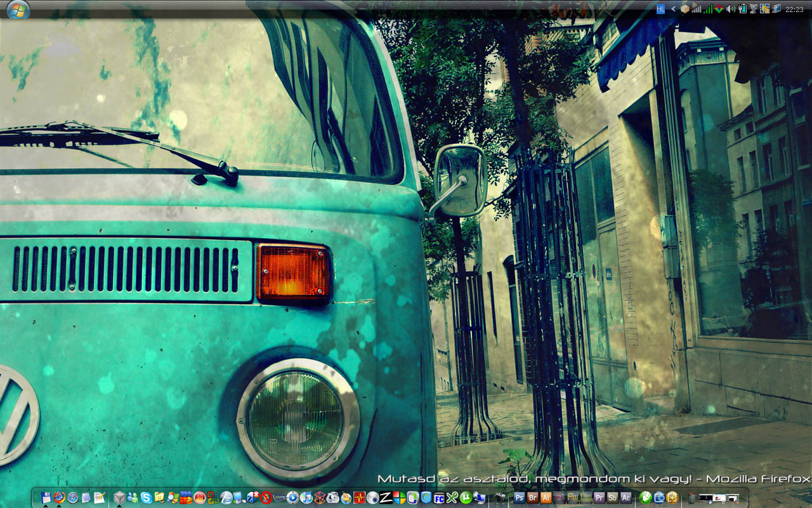Open the volume speaker tray icon

pos(731,9)
